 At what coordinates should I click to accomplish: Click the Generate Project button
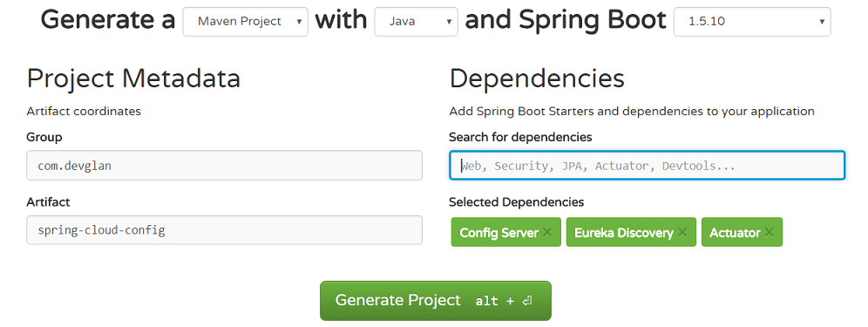[x=435, y=300]
